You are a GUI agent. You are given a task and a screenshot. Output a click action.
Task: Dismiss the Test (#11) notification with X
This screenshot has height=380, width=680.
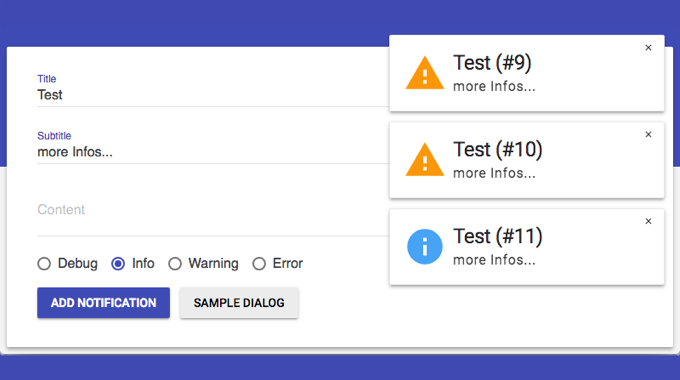648,221
